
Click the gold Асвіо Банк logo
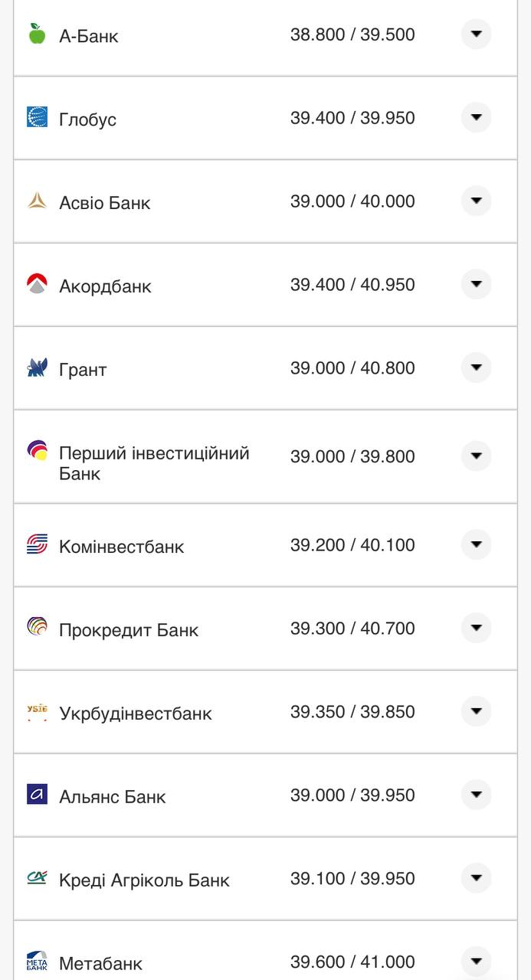tap(37, 201)
